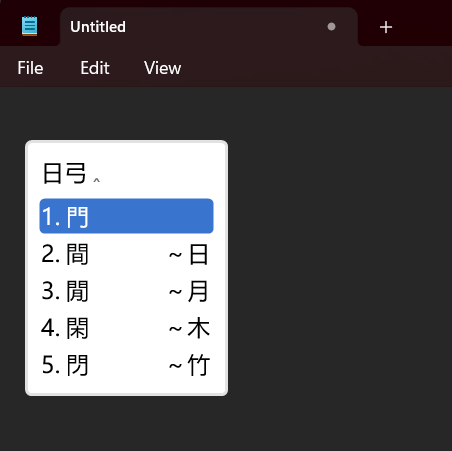Select candidate 5. 閃
452x451 pixels.
[x=126, y=365]
